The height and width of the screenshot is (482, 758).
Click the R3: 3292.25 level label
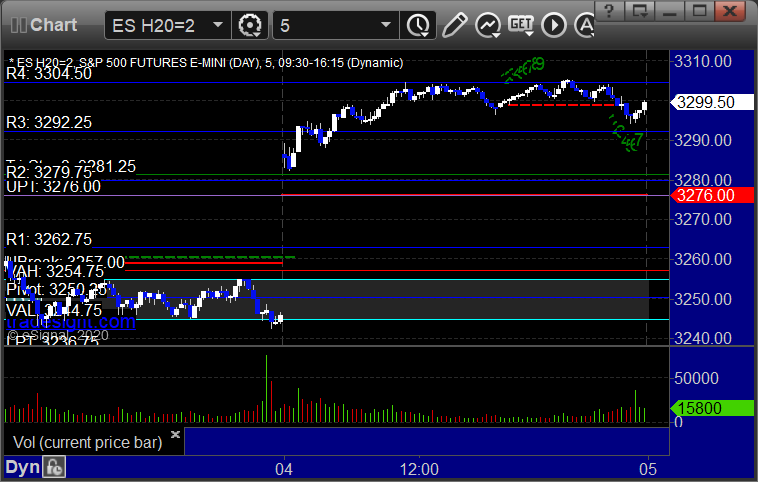pyautogui.click(x=49, y=122)
